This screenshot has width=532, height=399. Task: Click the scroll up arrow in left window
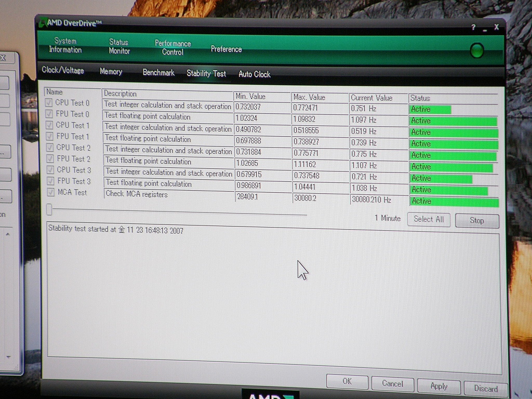tap(7, 234)
